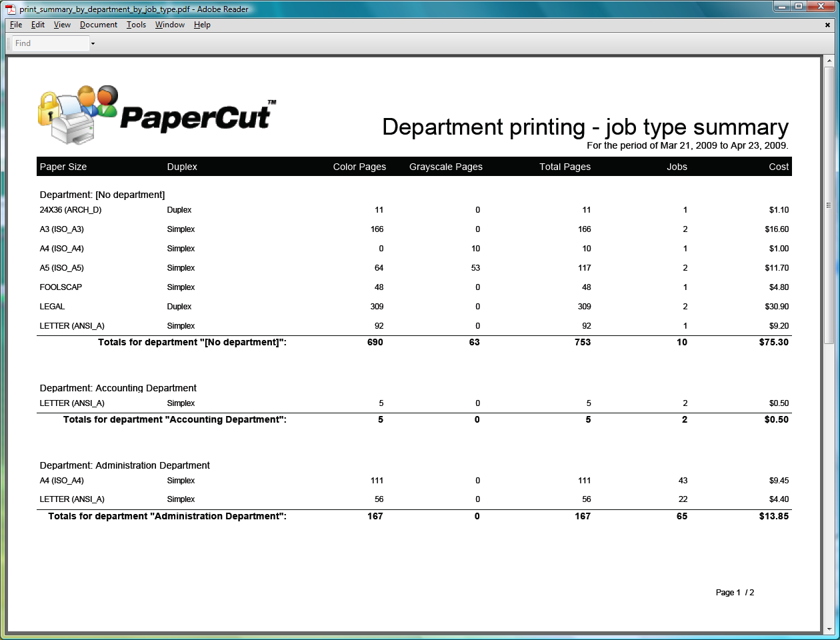Open the Window menu
Viewport: 840px width, 640px height.
[170, 25]
